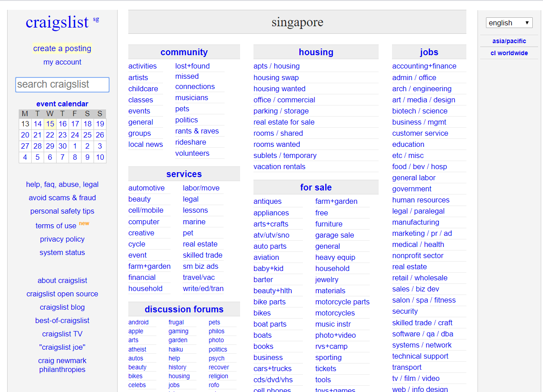
Task: Open the lost+found community link
Action: 192,66
